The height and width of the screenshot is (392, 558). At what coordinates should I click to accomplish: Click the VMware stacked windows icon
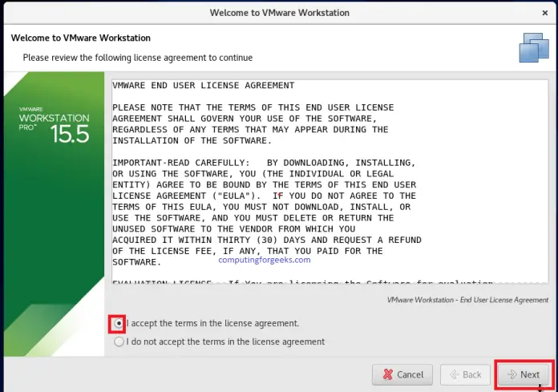point(534,47)
